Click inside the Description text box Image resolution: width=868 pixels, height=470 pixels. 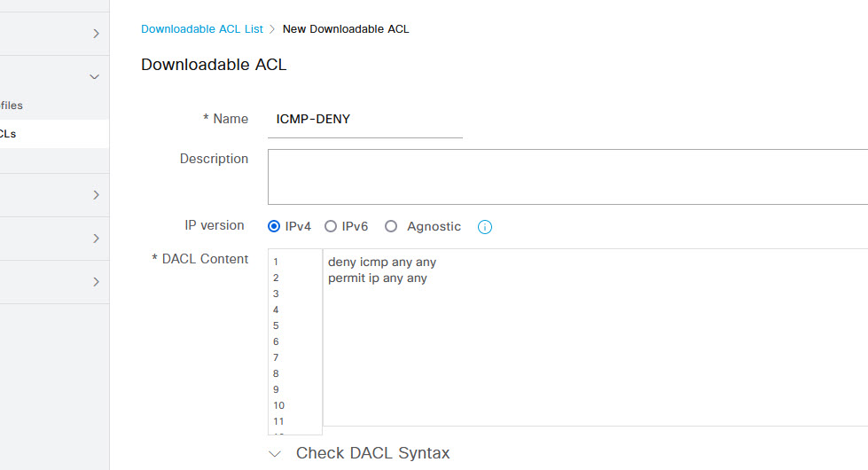click(x=568, y=176)
